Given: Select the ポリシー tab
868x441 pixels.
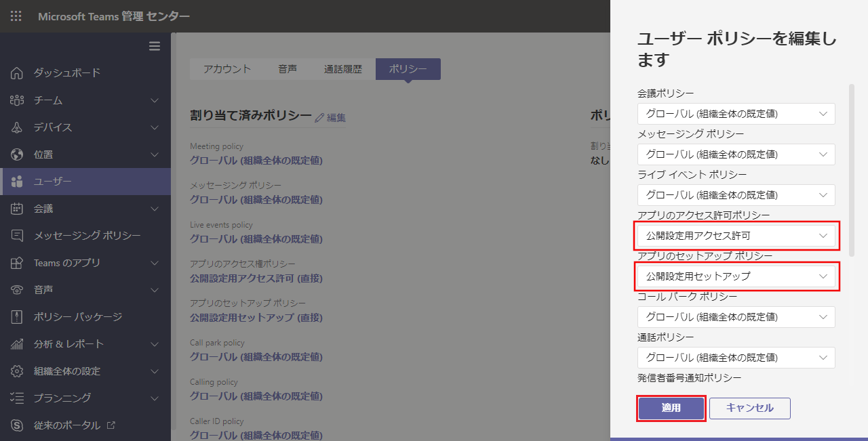Looking at the screenshot, I should [408, 69].
